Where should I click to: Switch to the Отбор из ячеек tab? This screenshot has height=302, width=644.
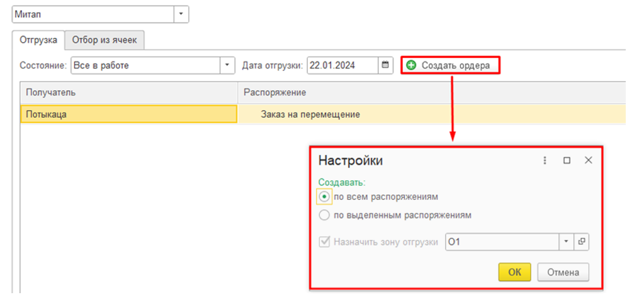105,40
